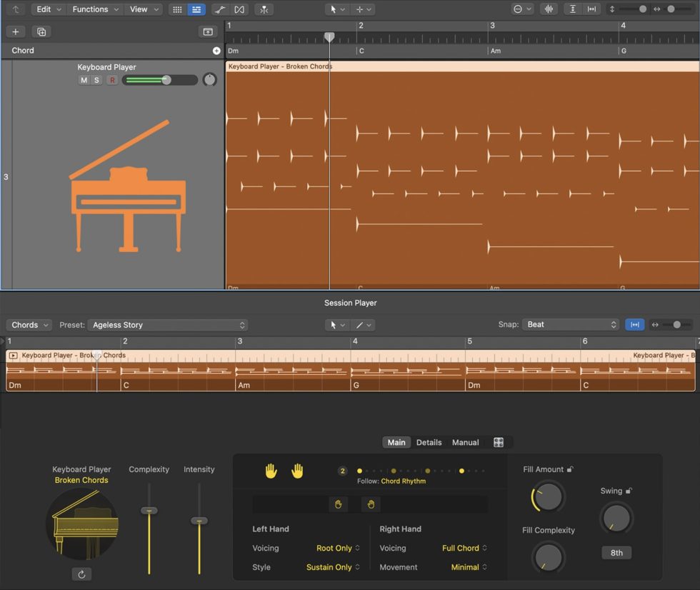The image size is (700, 590).
Task: Mute the Keyboard Player track
Action: click(84, 80)
